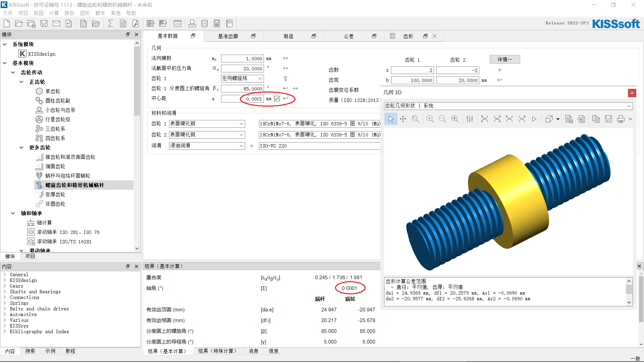This screenshot has height=362, width=644.
Task: Switch to the 项目 panel tab
Action: pyautogui.click(x=30, y=256)
